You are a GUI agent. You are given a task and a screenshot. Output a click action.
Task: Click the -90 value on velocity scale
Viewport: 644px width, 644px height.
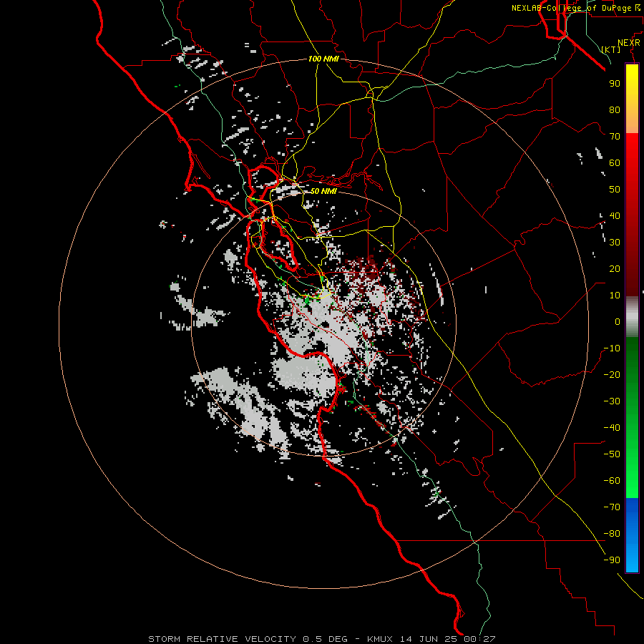612,560
